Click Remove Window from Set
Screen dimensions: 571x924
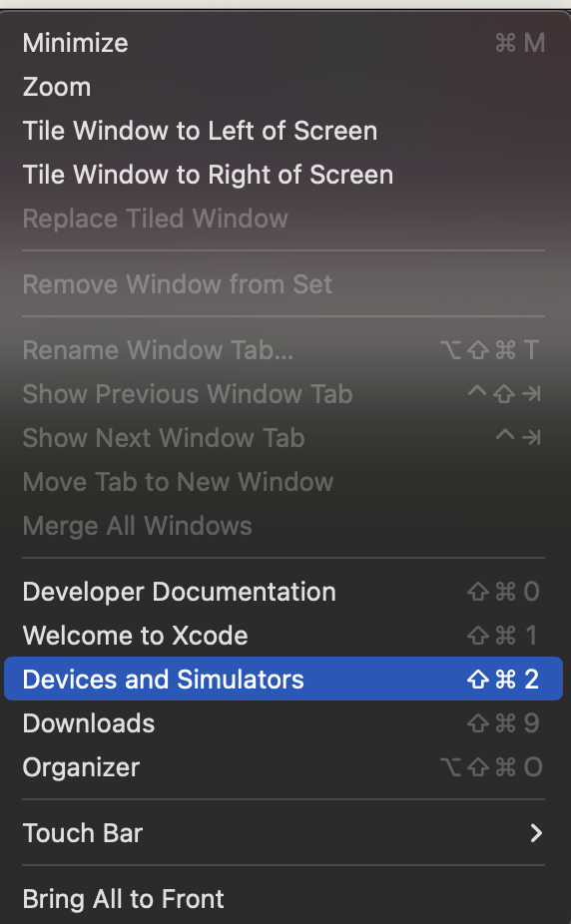(284, 284)
